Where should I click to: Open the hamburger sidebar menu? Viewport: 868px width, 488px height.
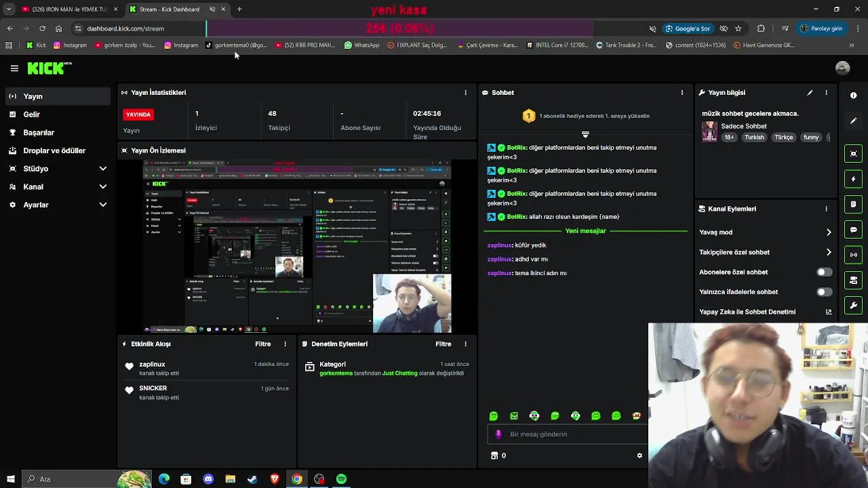pyautogui.click(x=14, y=68)
